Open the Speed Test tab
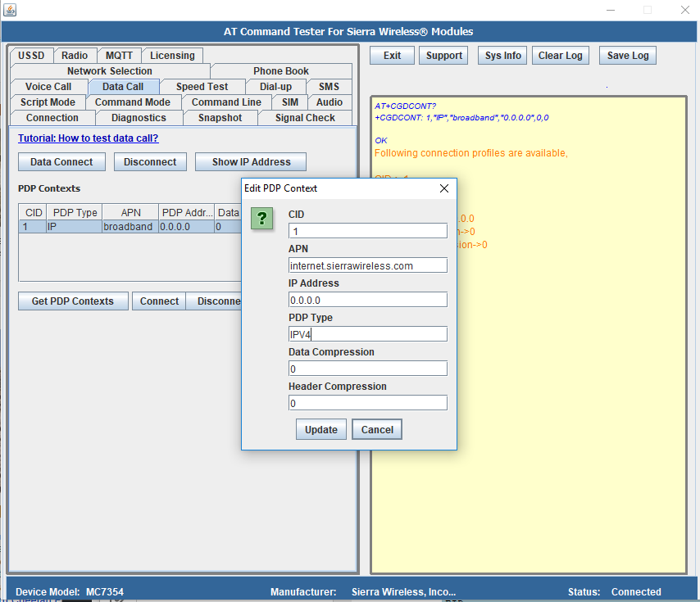The width and height of the screenshot is (700, 602). 202,87
